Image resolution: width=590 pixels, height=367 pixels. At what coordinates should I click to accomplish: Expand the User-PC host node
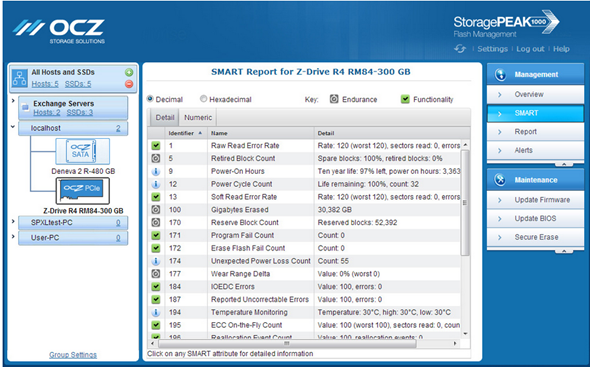[13, 236]
